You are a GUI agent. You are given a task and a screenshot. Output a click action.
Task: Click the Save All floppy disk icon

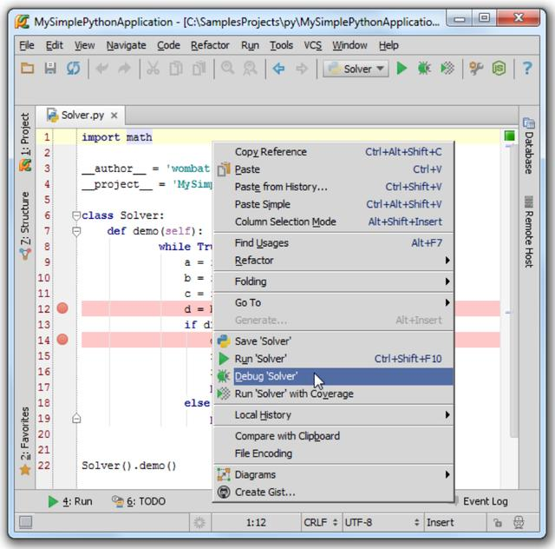(x=50, y=68)
